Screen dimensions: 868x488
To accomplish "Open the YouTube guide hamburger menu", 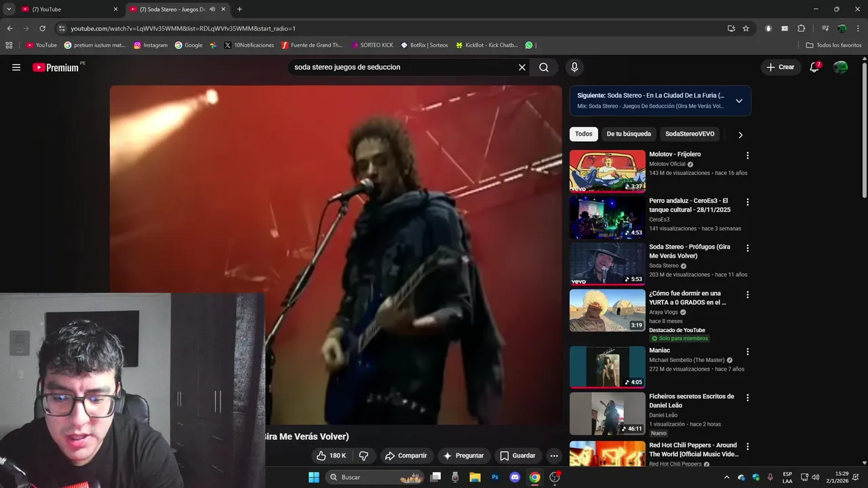I will pyautogui.click(x=16, y=67).
